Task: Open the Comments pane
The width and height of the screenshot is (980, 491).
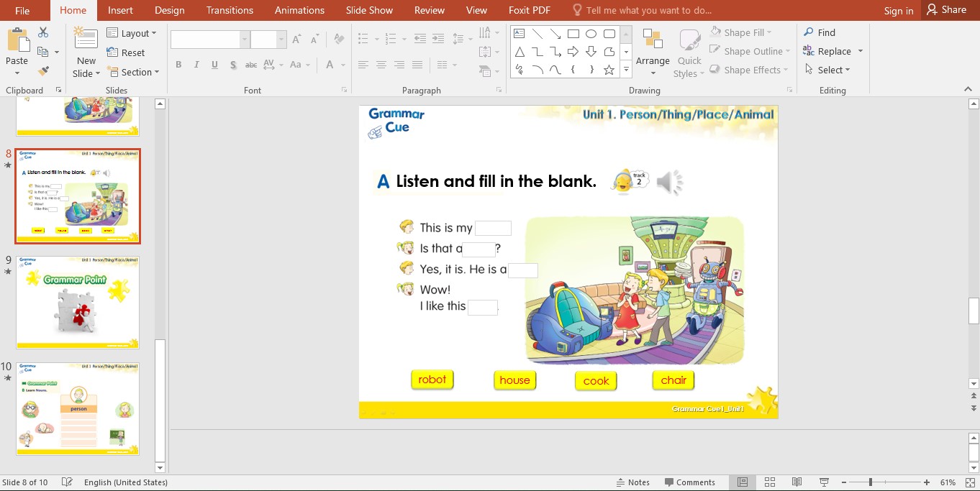Action: (689, 482)
